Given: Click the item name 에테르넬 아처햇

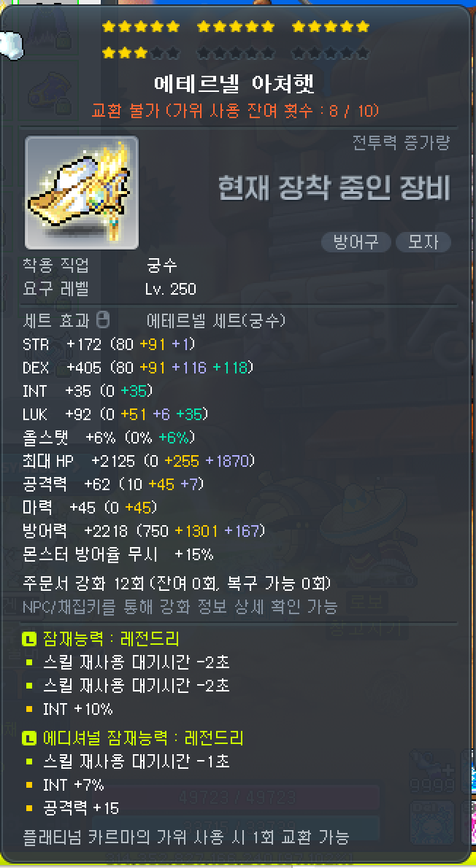Looking at the screenshot, I should coord(234,85).
